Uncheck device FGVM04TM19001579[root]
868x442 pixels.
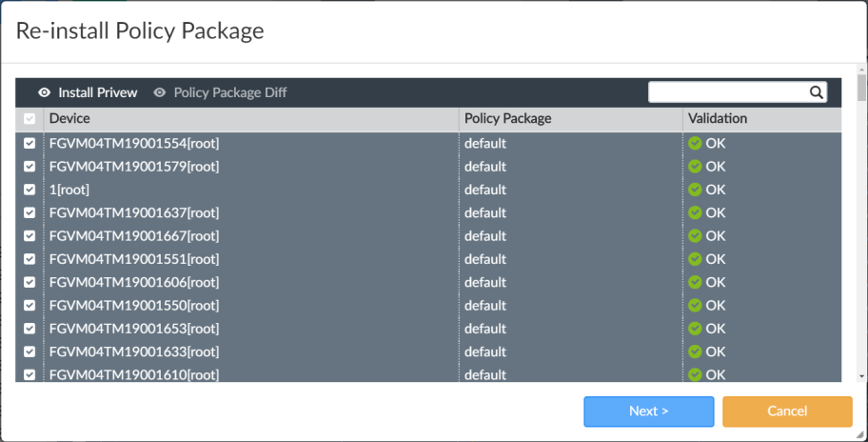(30, 167)
